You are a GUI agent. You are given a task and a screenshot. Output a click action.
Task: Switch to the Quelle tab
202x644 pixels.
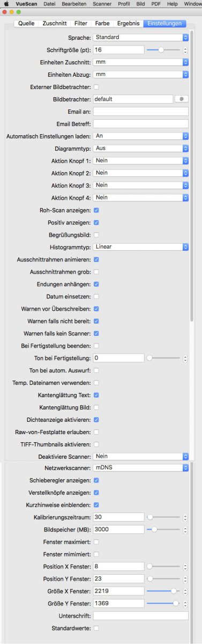click(x=26, y=24)
